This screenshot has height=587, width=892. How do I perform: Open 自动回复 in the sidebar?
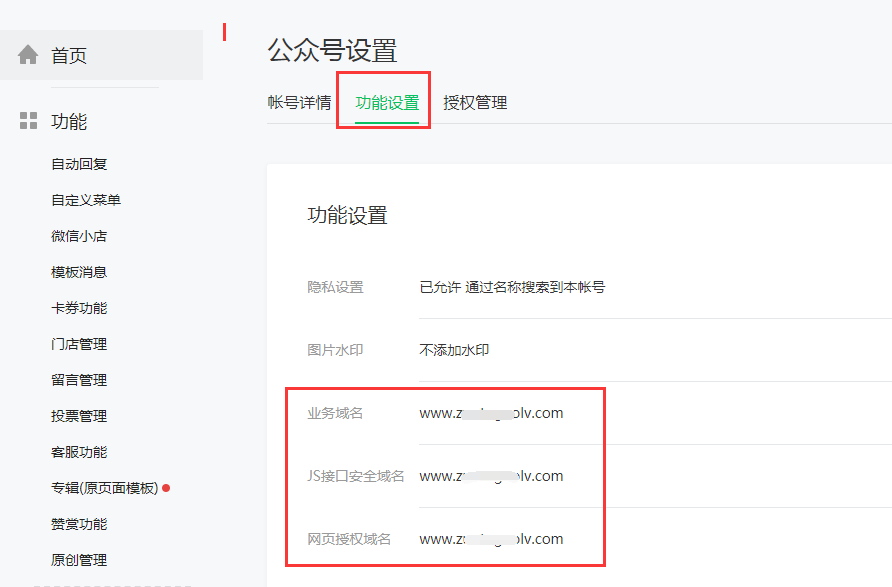[x=79, y=164]
